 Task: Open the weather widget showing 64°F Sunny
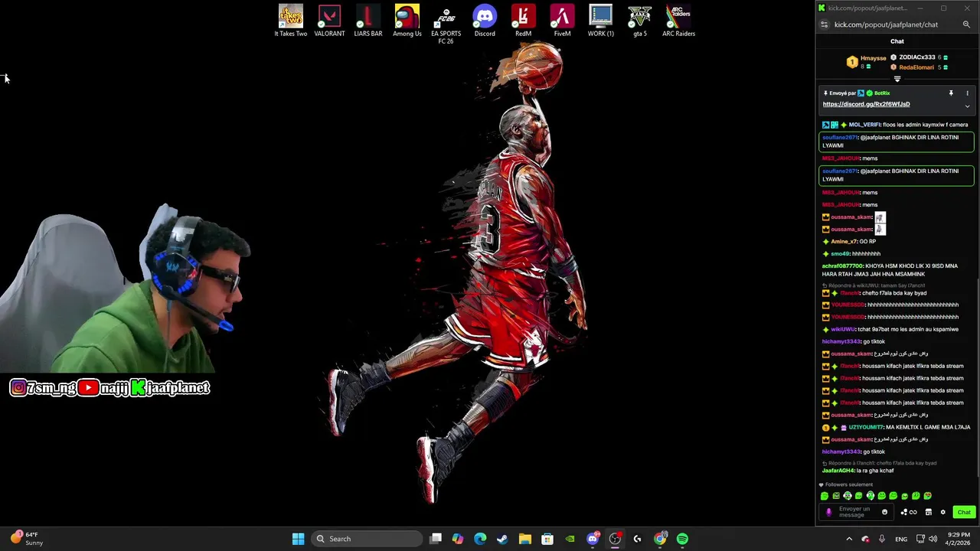click(27, 539)
